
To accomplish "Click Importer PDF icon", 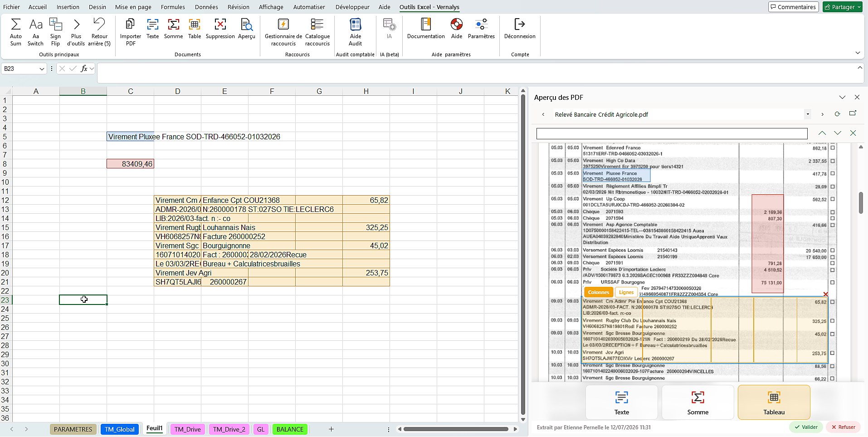I will click(131, 25).
